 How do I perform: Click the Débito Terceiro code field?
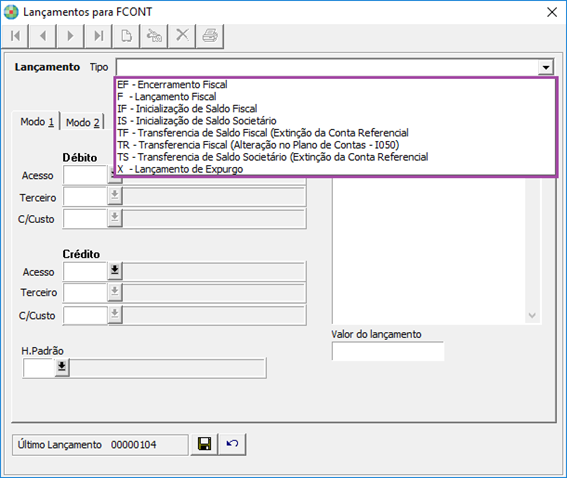[x=85, y=196]
